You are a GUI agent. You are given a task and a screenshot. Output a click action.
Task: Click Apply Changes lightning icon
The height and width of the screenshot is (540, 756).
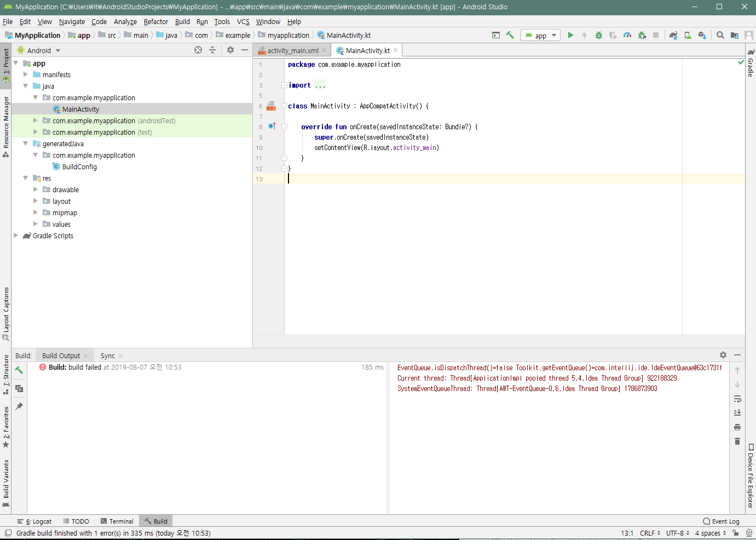point(585,35)
